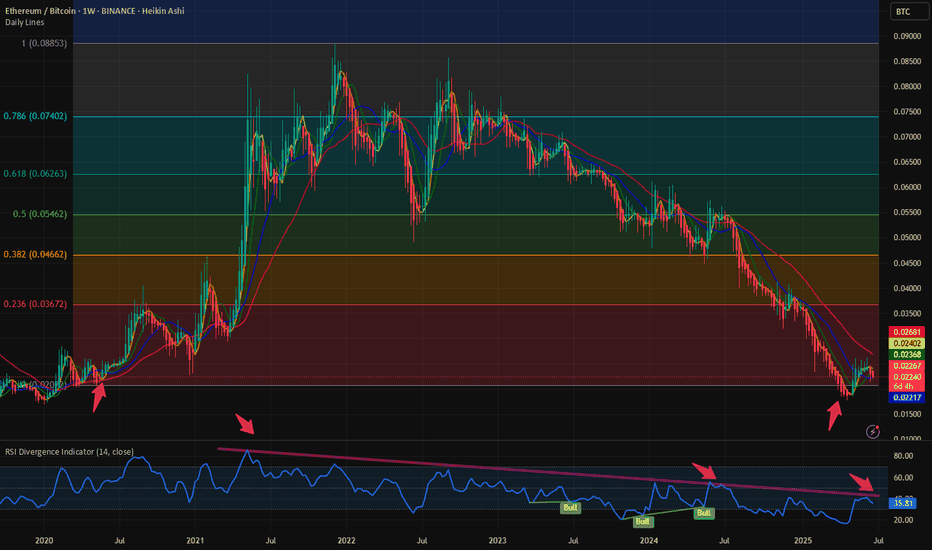Click the red 0.02681 price tag
Viewport: 932px width, 550px height.
click(x=906, y=332)
